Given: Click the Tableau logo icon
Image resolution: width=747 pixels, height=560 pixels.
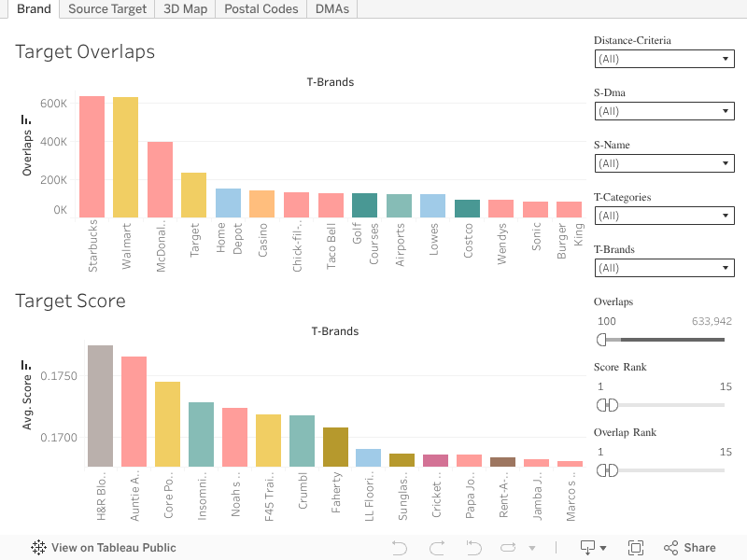Looking at the screenshot, I should point(39,548).
